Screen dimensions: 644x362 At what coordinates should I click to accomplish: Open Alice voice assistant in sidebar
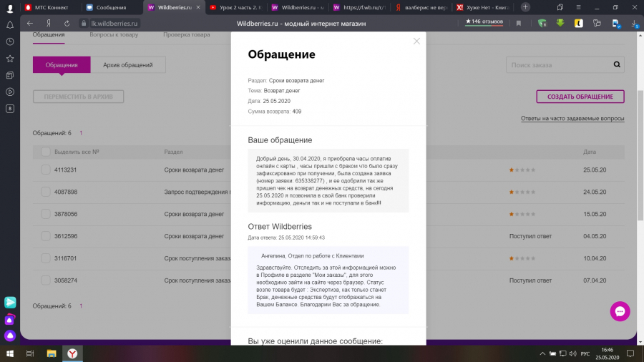coord(10,335)
